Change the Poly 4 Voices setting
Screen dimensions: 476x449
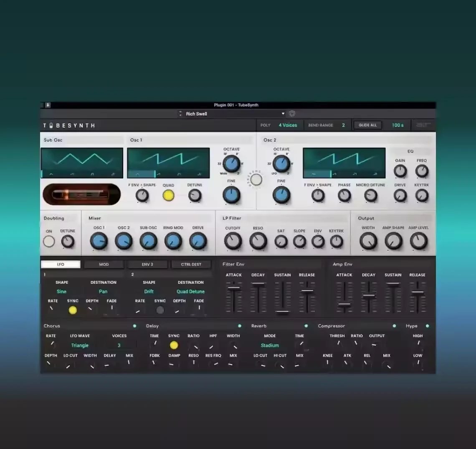(288, 125)
